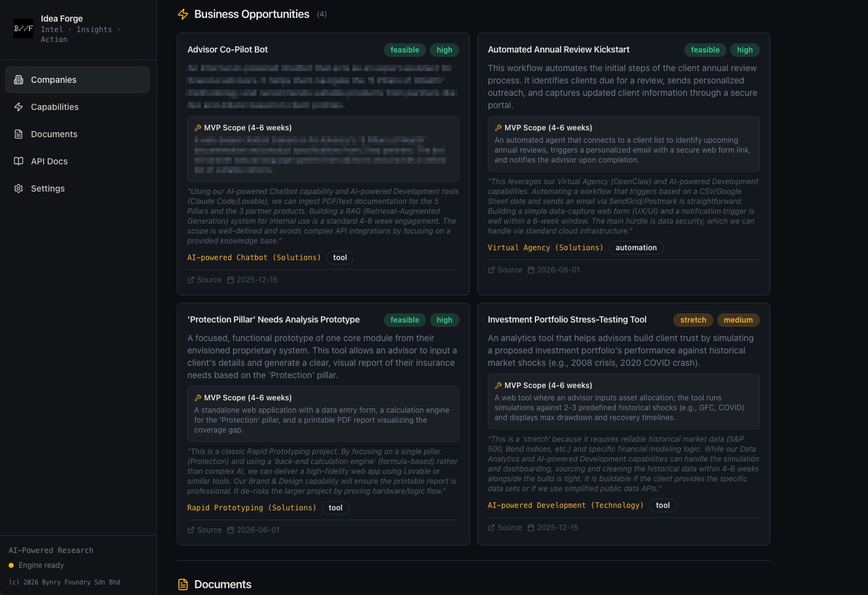Viewport: 868px width, 595px height.
Task: Click Rapid Prototyping (Solutions) capability link
Action: coord(252,508)
